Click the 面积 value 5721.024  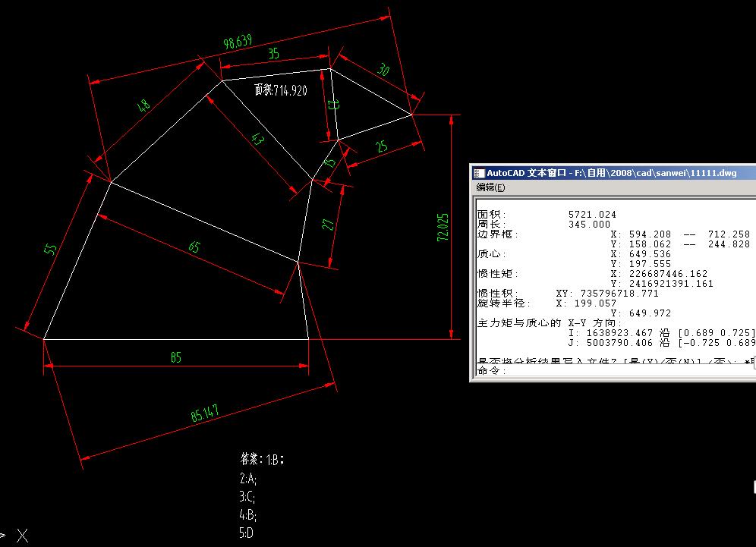(x=592, y=215)
